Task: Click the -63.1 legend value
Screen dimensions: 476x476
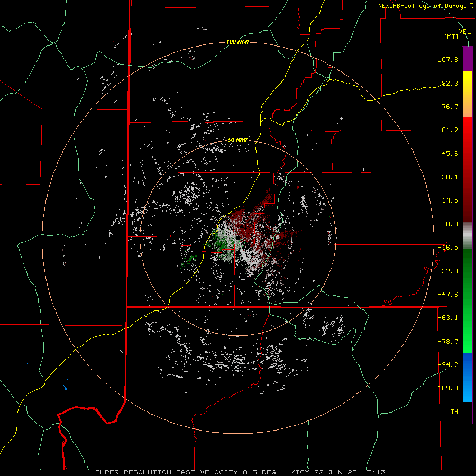Action: coord(448,318)
